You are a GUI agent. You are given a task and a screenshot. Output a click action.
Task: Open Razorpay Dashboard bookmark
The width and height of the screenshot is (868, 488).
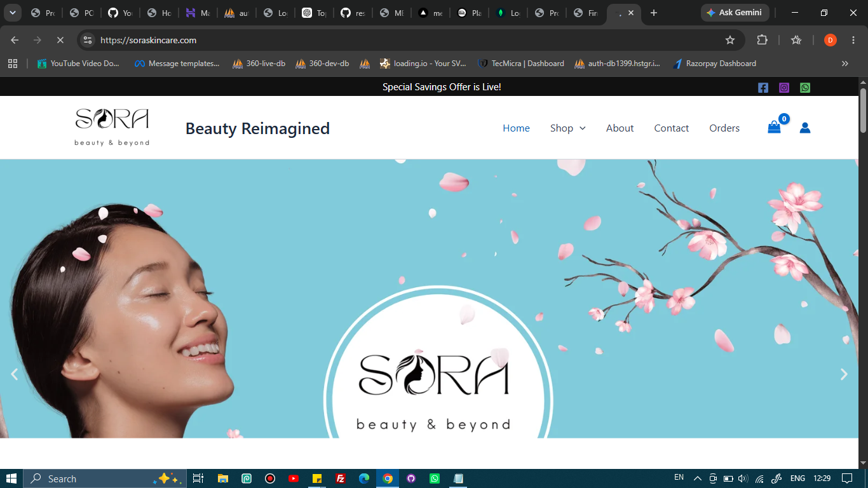tap(715, 64)
